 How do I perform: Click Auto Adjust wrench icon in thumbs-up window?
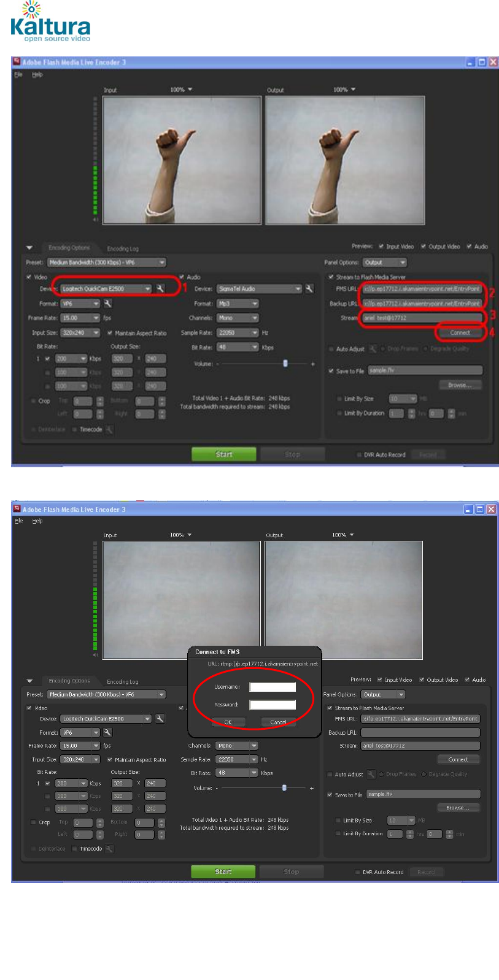tap(373, 348)
